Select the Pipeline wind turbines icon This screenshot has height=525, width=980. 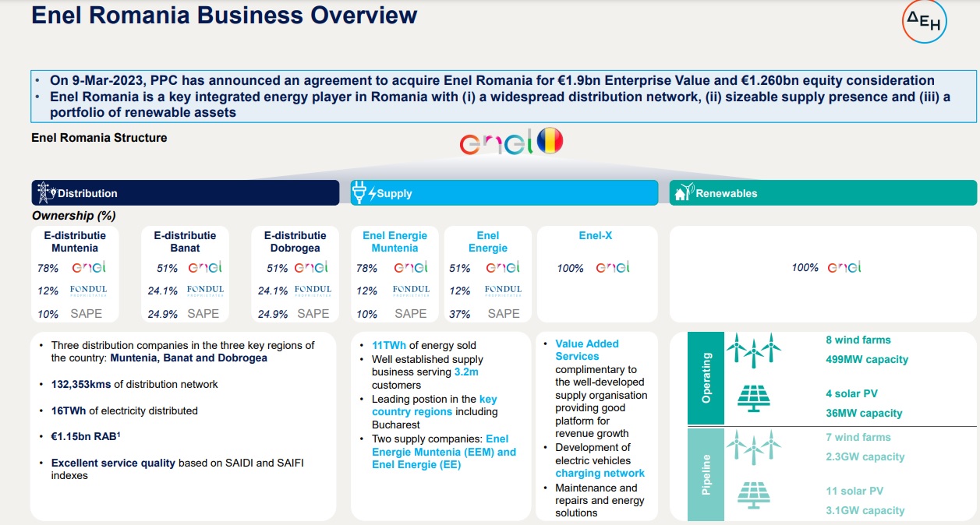click(753, 447)
